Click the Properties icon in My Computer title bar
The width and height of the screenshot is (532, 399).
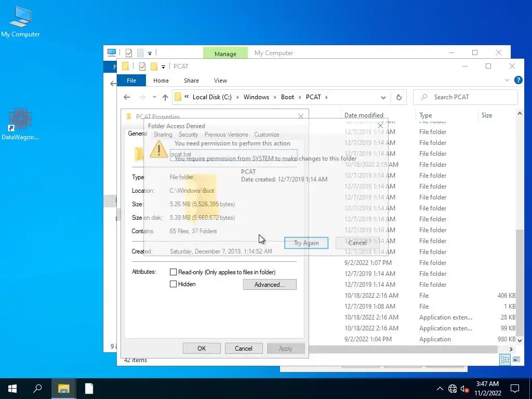(x=129, y=53)
